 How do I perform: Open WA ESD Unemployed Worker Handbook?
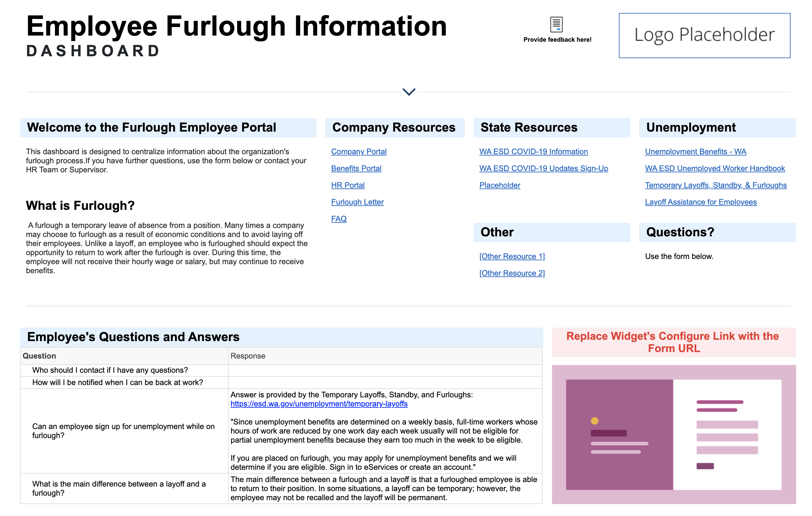714,168
